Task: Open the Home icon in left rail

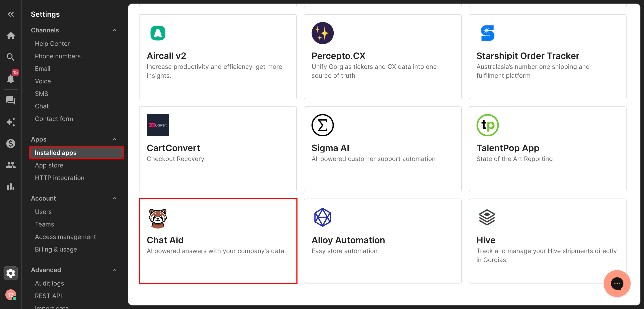Action: pos(11,36)
